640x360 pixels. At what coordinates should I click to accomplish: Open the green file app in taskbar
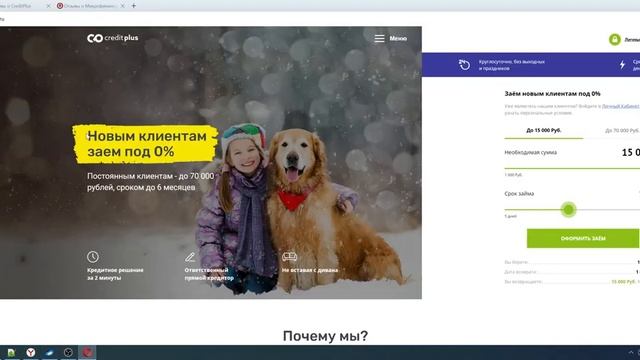pyautogui.click(x=11, y=353)
